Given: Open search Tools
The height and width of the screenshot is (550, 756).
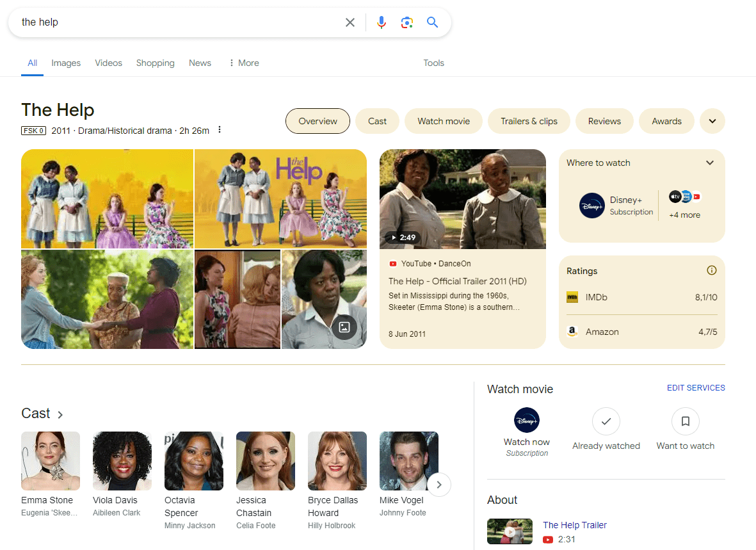Looking at the screenshot, I should coord(434,63).
